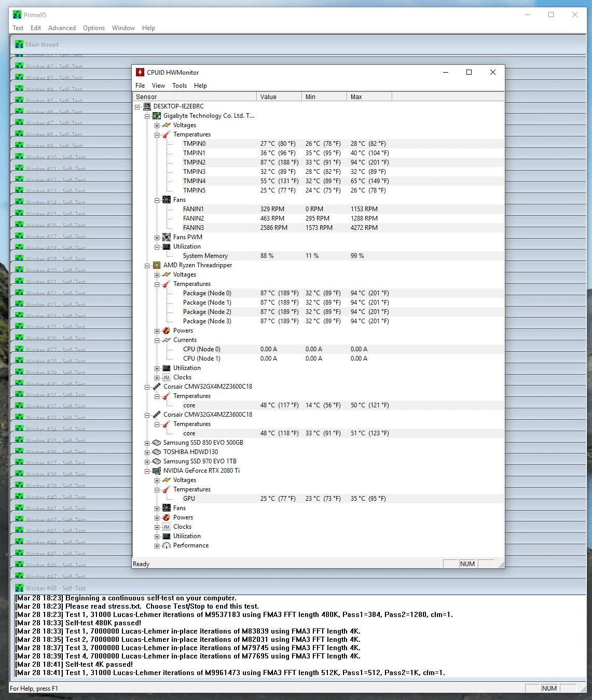Click the RTX 2080 Ti Fans icon

point(167,508)
